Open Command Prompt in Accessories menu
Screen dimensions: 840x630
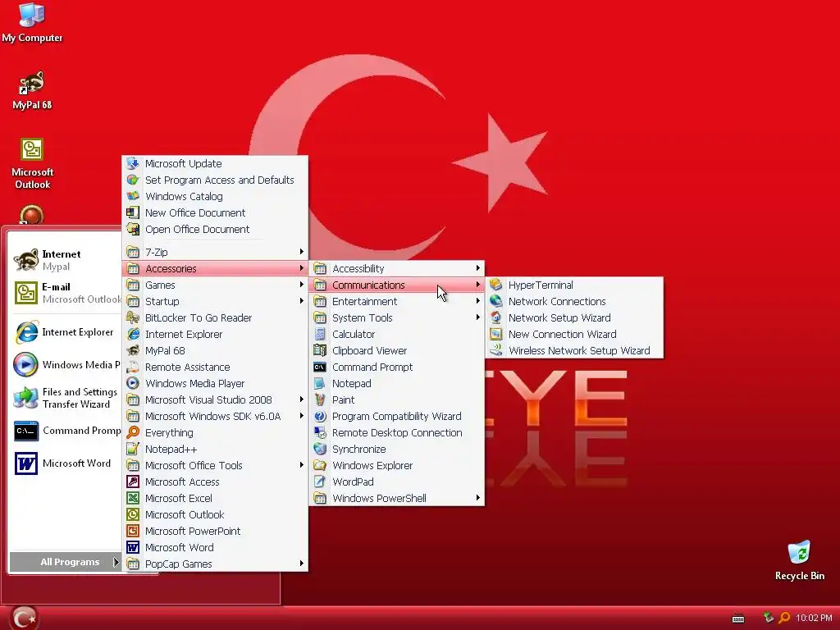click(x=397, y=367)
